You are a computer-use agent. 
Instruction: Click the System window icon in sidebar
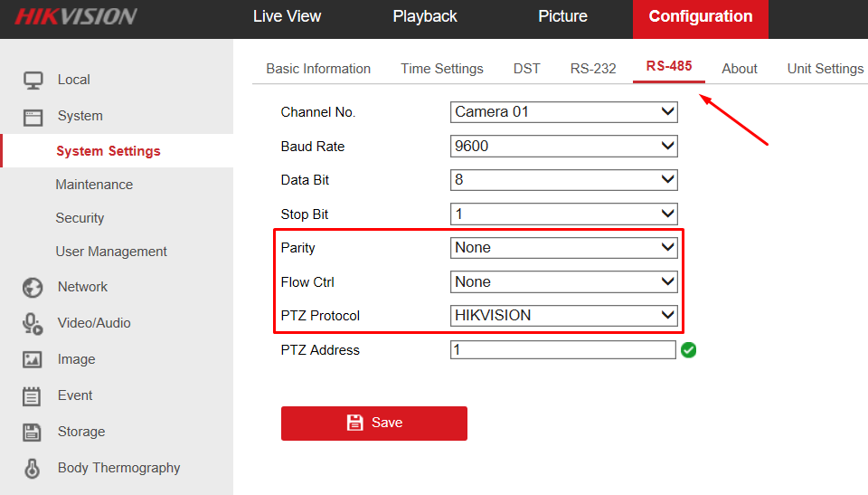[33, 117]
